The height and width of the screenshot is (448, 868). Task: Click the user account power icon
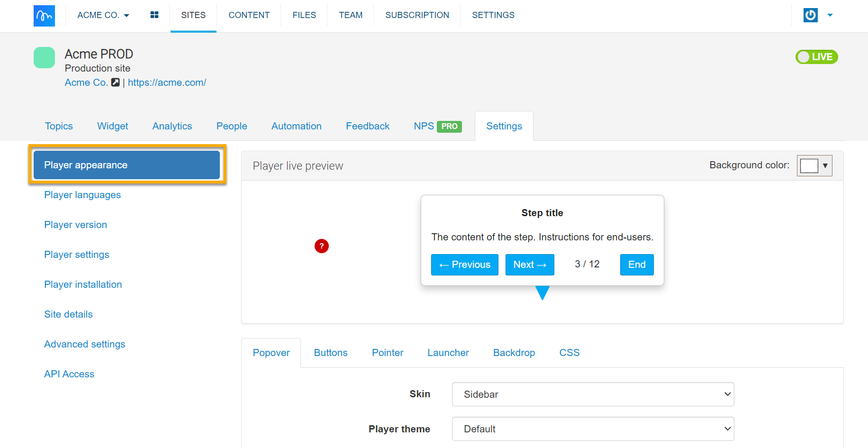pos(810,15)
